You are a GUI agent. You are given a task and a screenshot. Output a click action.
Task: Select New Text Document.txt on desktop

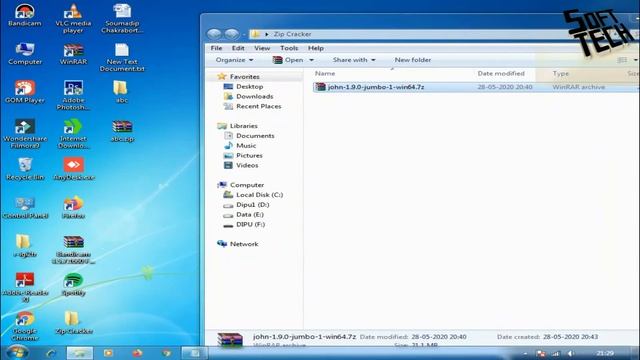pos(122,57)
